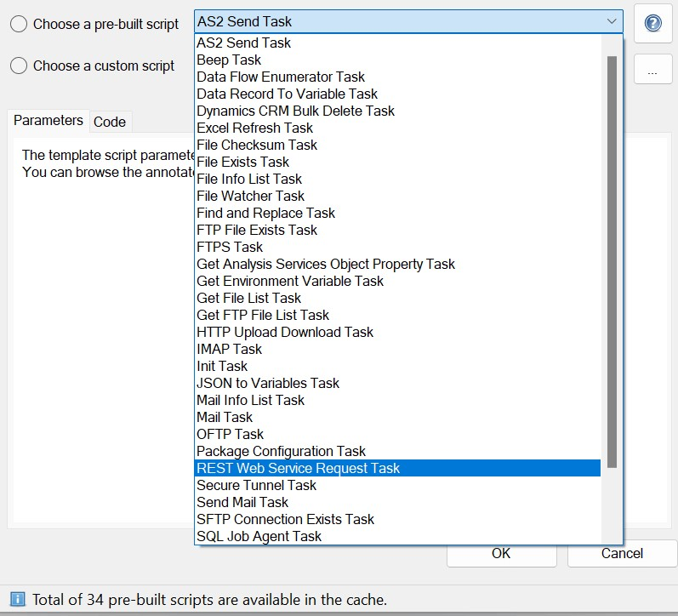The image size is (678, 616).
Task: Choose Get File List Task
Action: pyautogui.click(x=397, y=298)
